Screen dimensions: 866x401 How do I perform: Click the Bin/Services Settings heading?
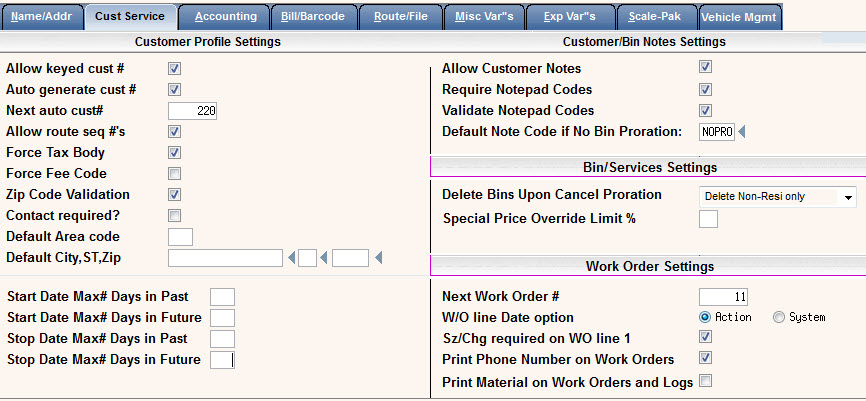pyautogui.click(x=650, y=167)
